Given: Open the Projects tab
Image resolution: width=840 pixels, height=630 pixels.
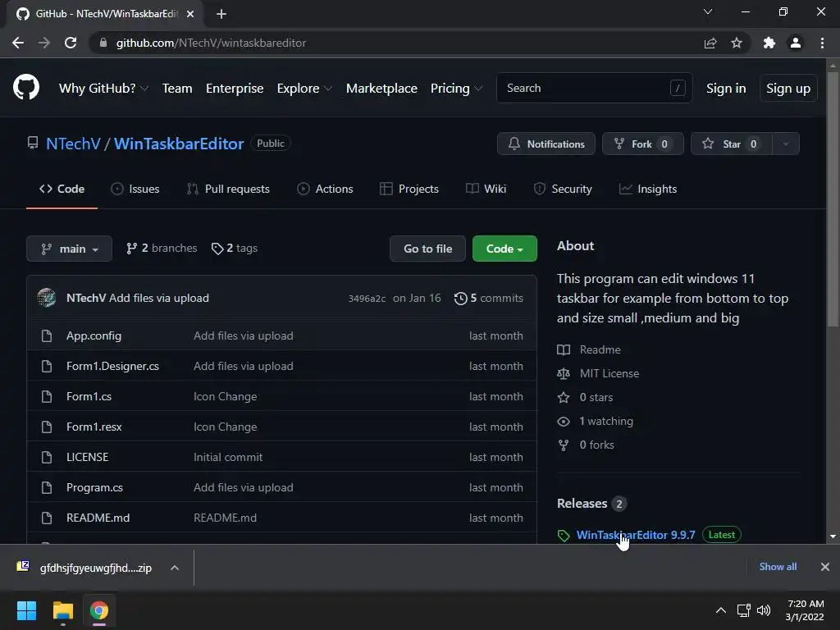Looking at the screenshot, I should [x=409, y=189].
